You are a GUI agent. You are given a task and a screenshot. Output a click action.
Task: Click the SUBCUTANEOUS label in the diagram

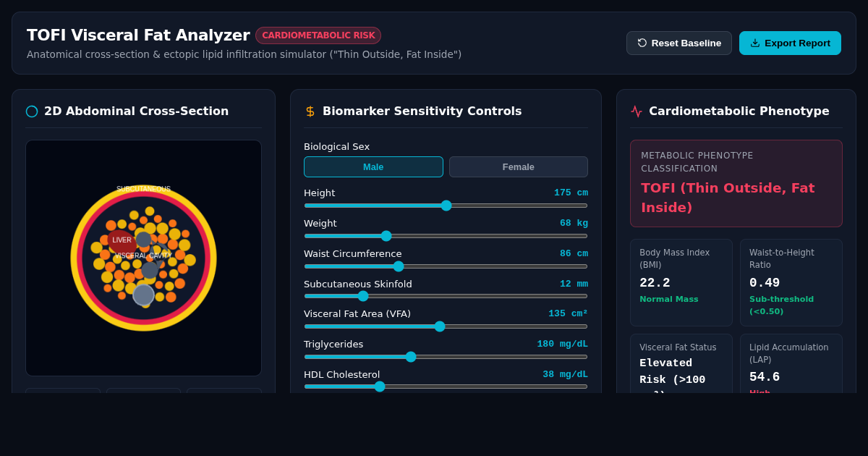143,189
